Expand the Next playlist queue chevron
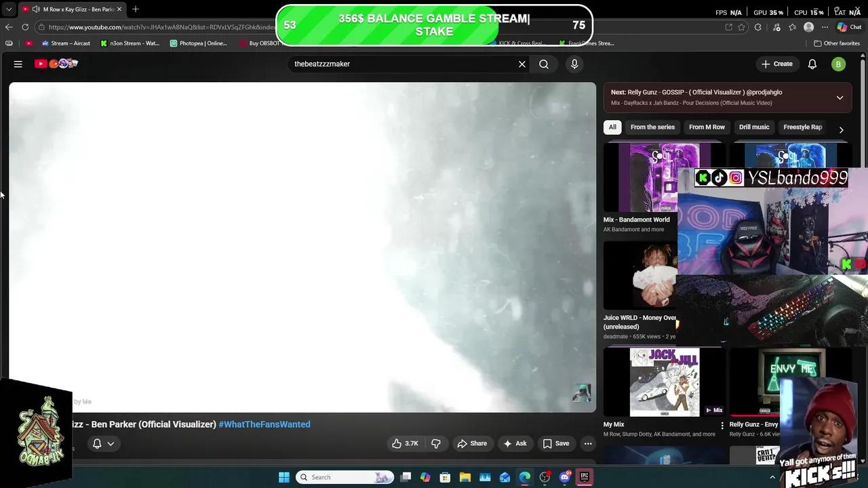The height and width of the screenshot is (488, 868). pos(840,98)
